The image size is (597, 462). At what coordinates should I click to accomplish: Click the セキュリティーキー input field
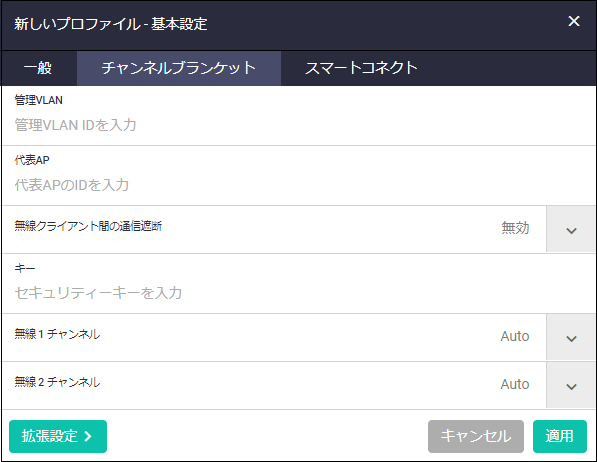(298, 293)
